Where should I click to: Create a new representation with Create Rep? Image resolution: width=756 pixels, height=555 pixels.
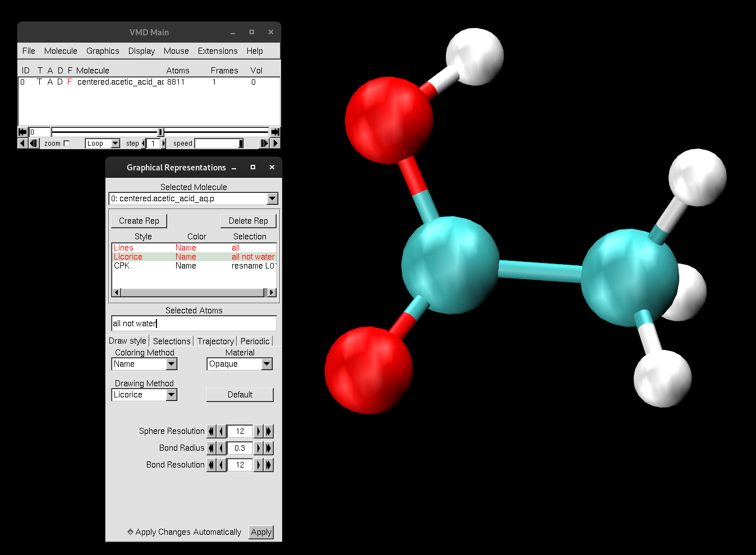pos(139,220)
